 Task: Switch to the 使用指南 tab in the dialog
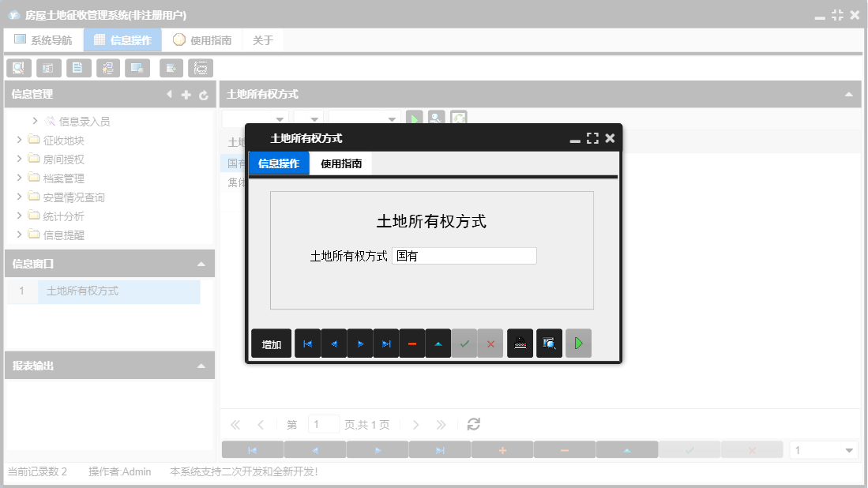pyautogui.click(x=341, y=163)
